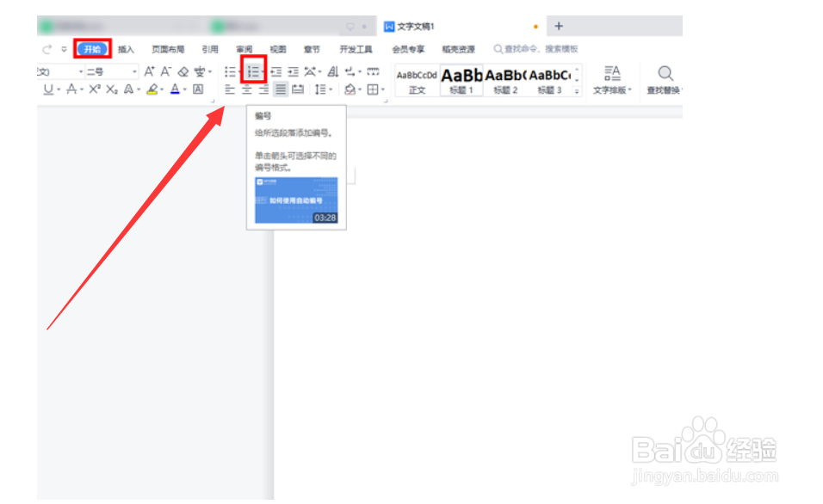823x504 pixels.
Task: Expand the numbering format arrow
Action: tap(263, 72)
